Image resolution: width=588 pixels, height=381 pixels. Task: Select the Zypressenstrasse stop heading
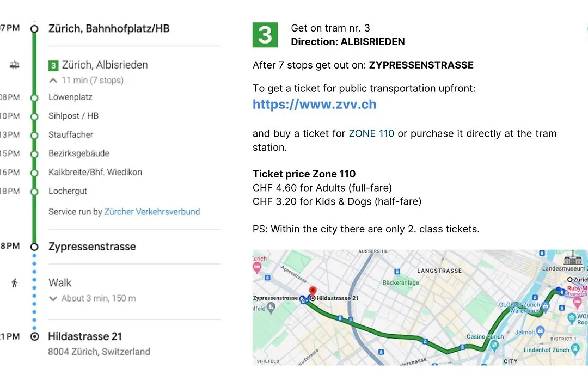point(92,247)
